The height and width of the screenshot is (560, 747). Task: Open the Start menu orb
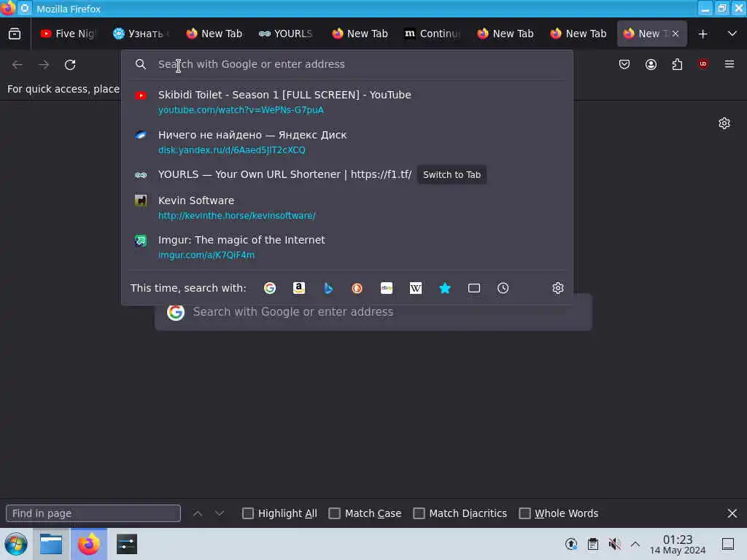click(15, 544)
